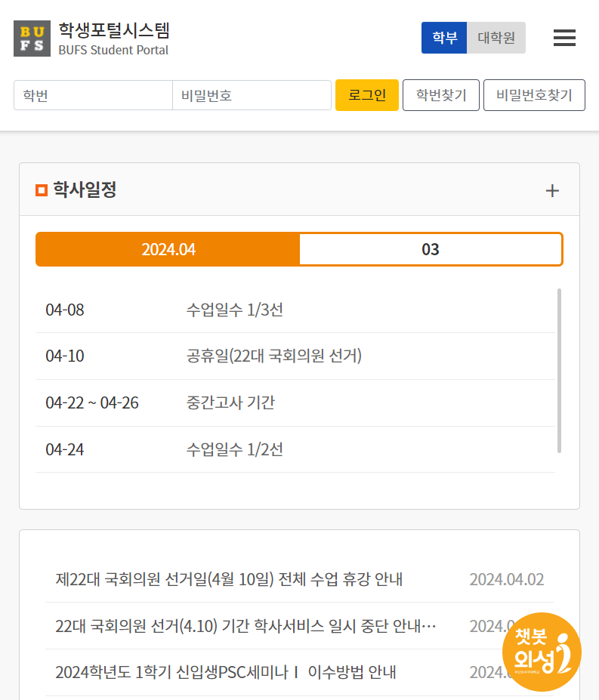Switch to the 03 month tab

click(x=431, y=248)
